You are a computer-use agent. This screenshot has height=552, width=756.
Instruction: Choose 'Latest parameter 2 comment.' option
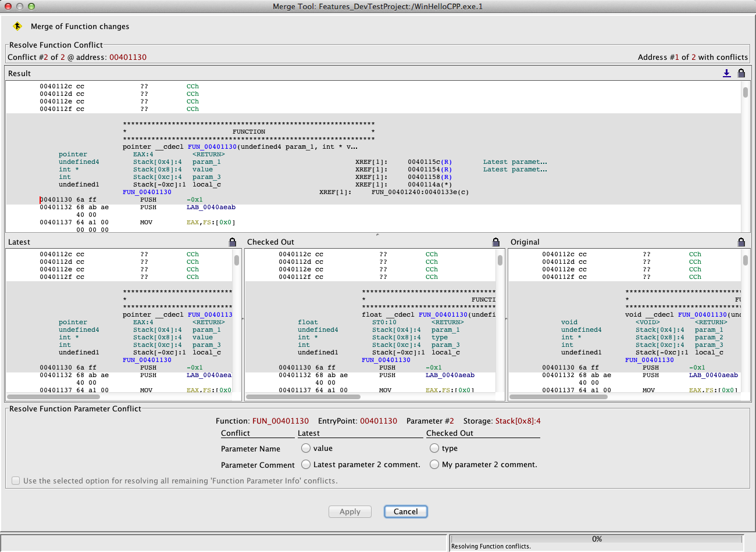[306, 464]
